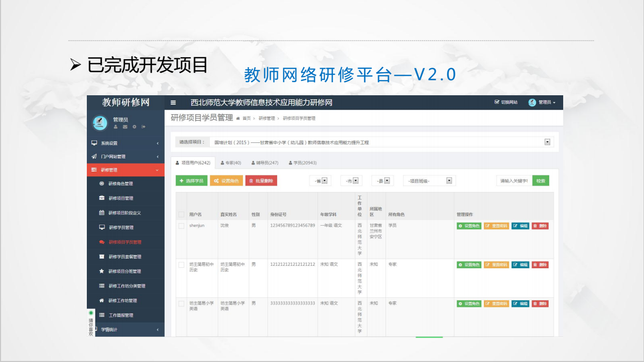Click the orange 设置角色 toolbar button

pyautogui.click(x=226, y=180)
